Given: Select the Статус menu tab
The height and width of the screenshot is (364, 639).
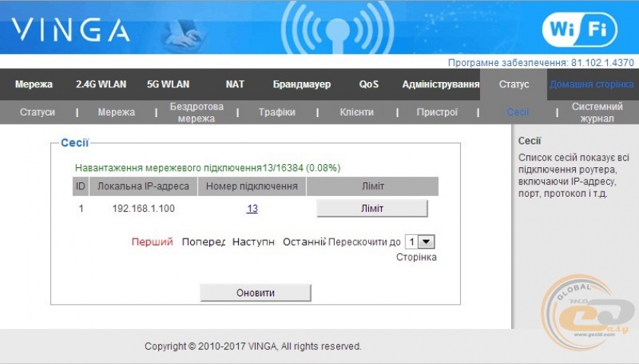Looking at the screenshot, I should [513, 84].
